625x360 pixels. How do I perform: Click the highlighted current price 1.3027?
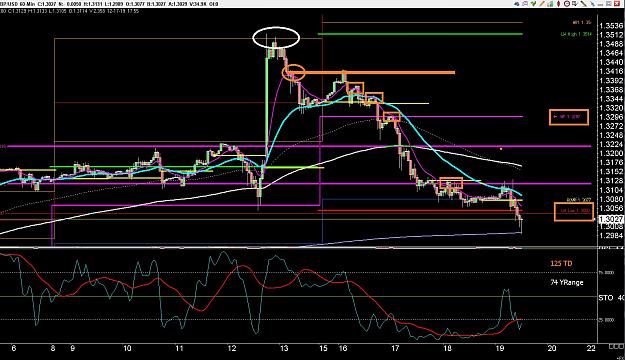pos(611,219)
